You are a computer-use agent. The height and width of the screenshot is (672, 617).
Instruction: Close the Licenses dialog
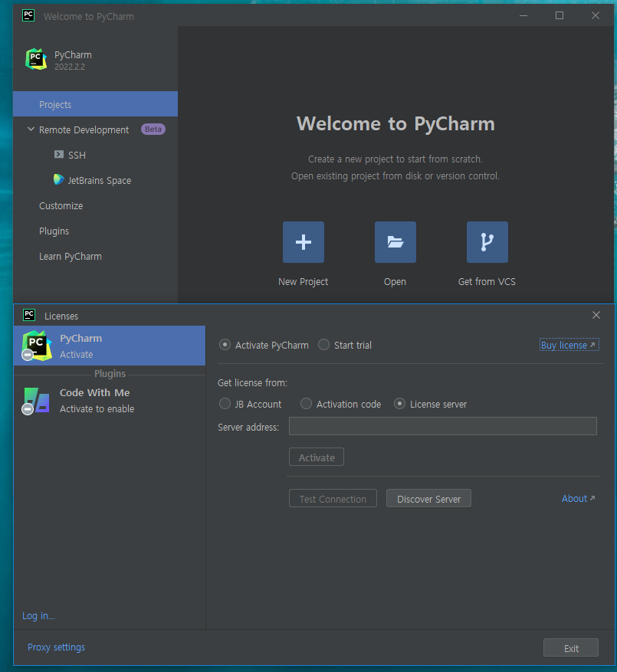click(x=596, y=315)
